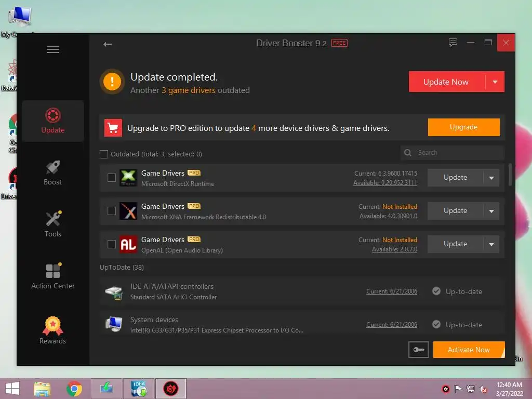Click the FREE edition badge in the title
532x399 pixels.
[x=339, y=43]
